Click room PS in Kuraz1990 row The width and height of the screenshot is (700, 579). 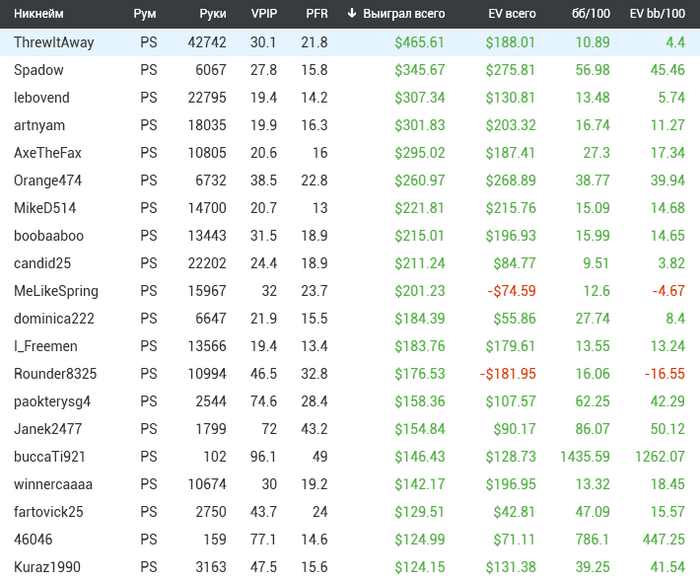(x=149, y=567)
